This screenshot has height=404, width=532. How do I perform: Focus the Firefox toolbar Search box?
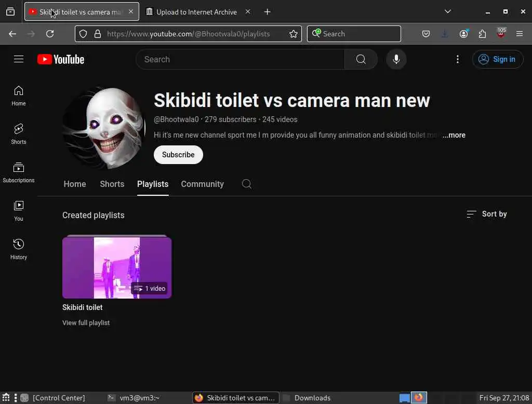tap(354, 34)
